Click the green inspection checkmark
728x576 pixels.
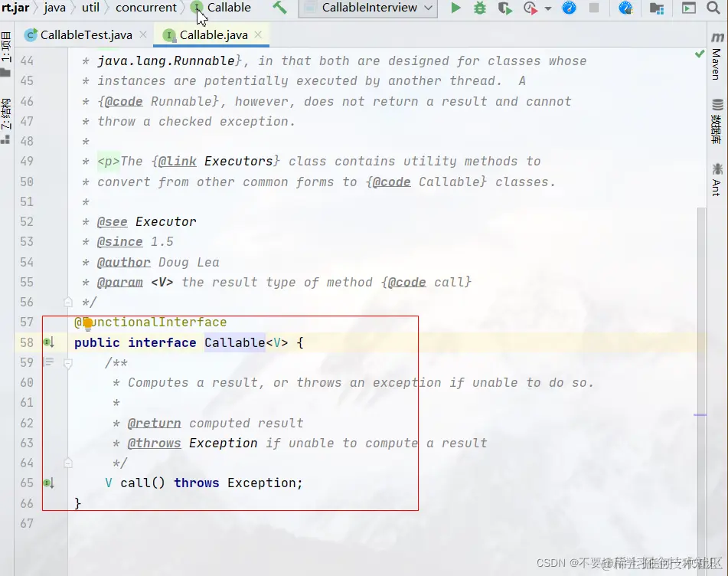click(700, 54)
